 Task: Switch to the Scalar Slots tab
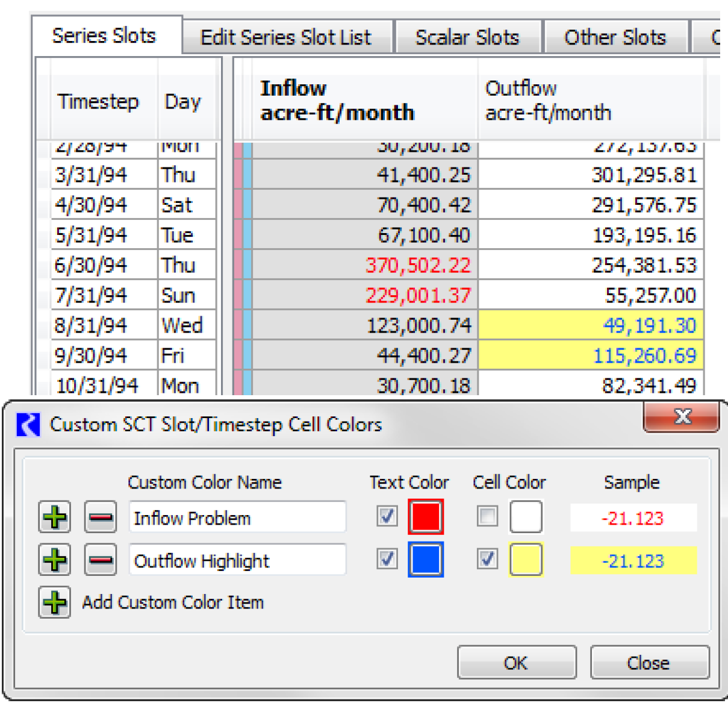coord(467,37)
